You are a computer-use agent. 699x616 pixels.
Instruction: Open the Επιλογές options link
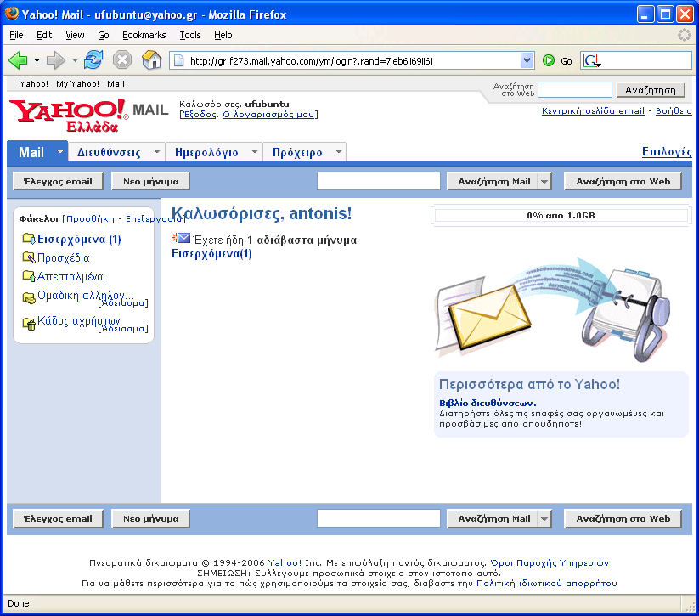point(667,151)
